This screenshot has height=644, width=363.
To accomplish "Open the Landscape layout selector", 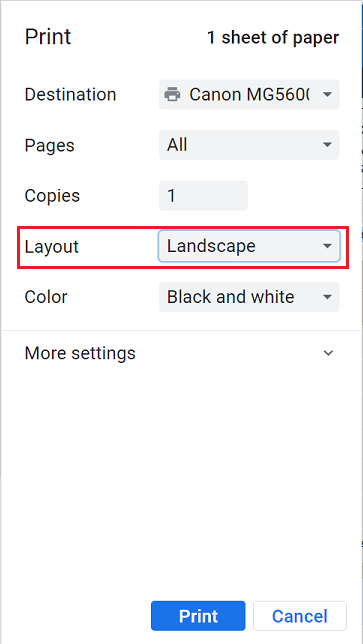I will [249, 246].
